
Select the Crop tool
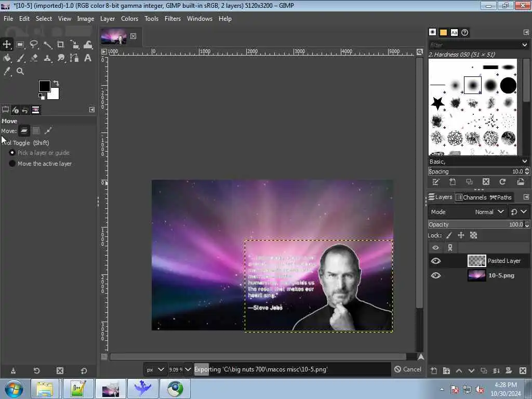(61, 45)
